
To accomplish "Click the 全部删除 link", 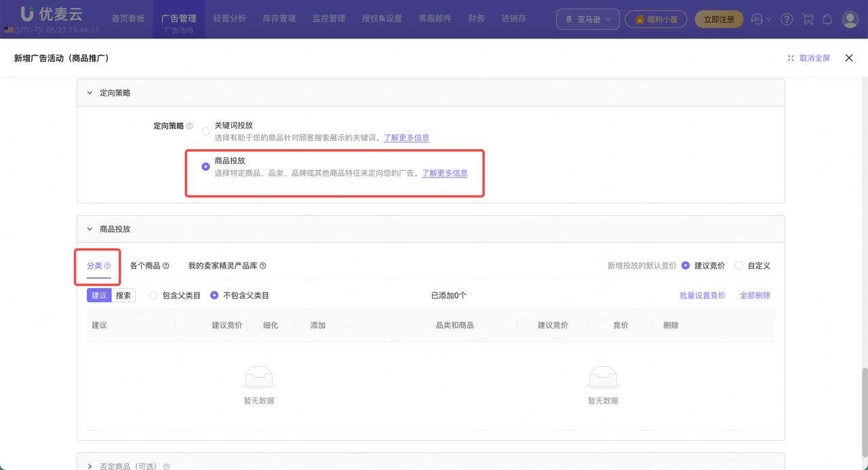I will pos(755,296).
